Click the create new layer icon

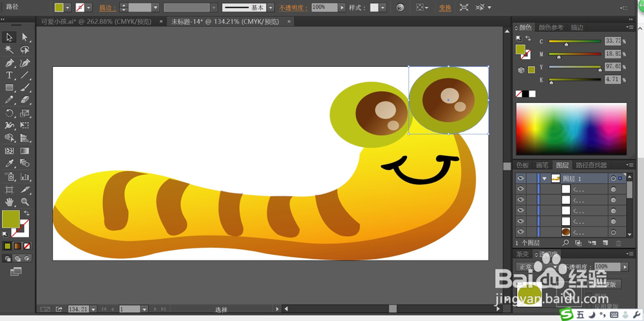tap(605, 243)
